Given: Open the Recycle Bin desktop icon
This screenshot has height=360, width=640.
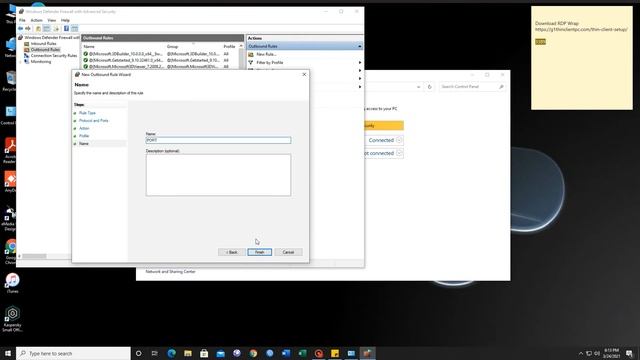Looking at the screenshot, I should pos(10,80).
